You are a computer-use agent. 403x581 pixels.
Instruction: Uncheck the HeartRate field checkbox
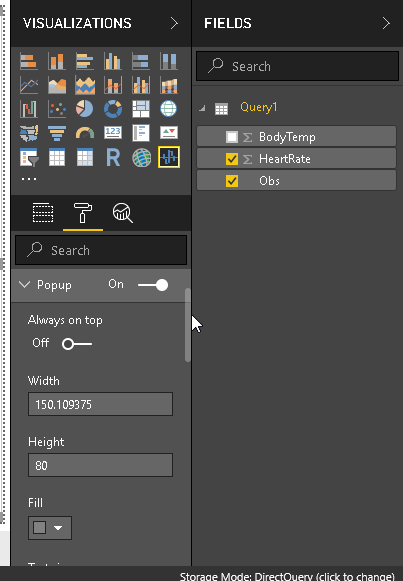pyautogui.click(x=232, y=159)
